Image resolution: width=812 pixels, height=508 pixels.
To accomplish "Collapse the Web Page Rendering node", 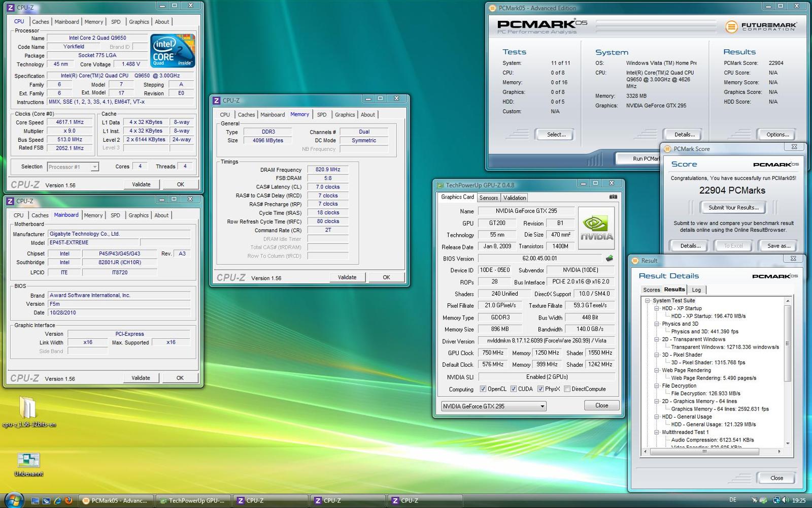I will click(657, 370).
